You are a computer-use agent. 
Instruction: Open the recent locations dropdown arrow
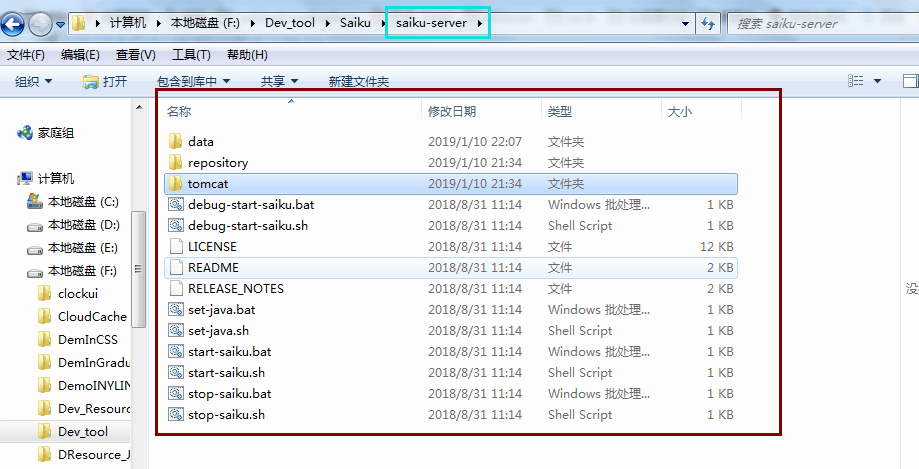tap(60, 25)
